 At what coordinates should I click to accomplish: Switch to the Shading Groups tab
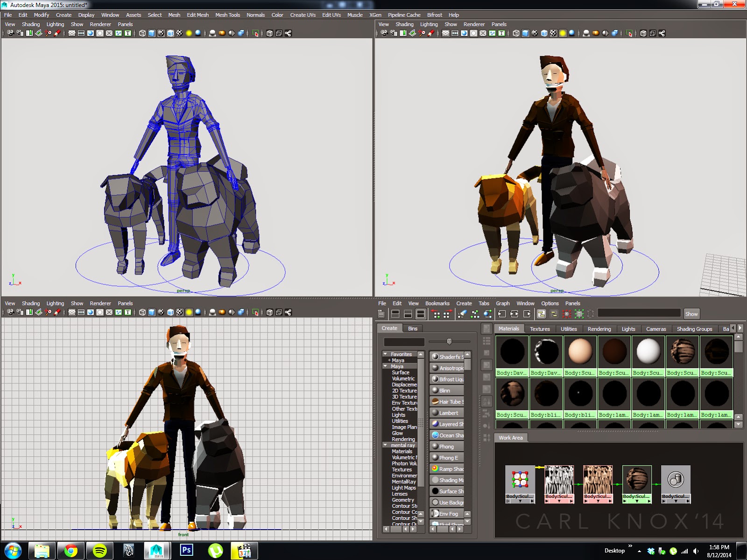(x=694, y=329)
